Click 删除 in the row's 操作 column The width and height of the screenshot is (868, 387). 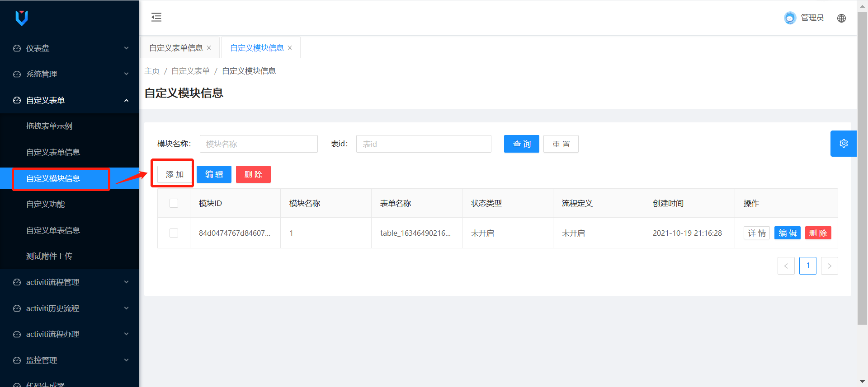[818, 233]
